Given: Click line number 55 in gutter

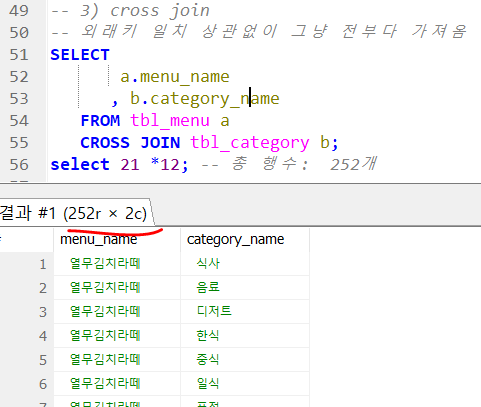Looking at the screenshot, I should point(19,143).
